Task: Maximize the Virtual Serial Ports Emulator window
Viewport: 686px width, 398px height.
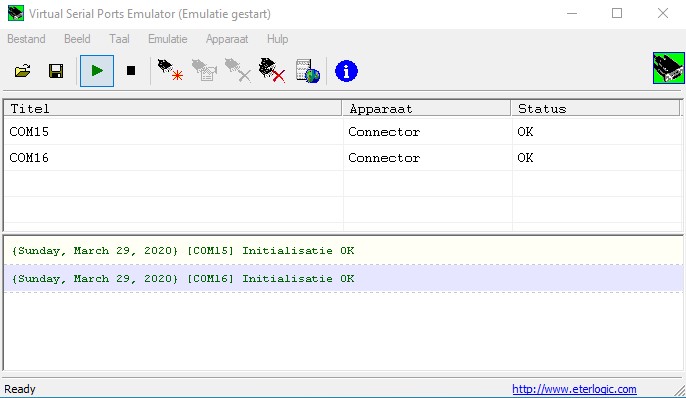Action: tap(617, 14)
